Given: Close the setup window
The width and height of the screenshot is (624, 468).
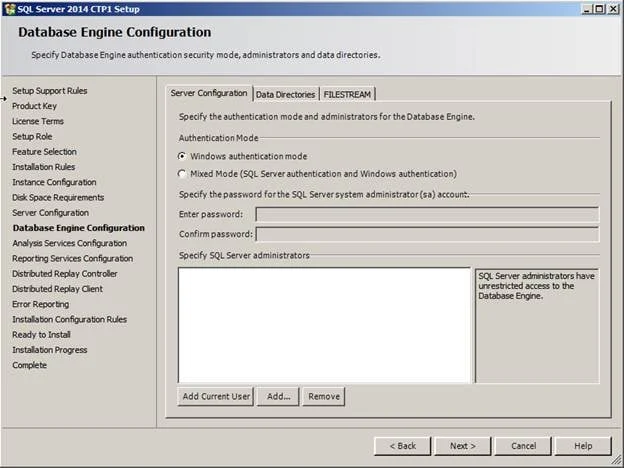Looking at the screenshot, I should click(x=613, y=9).
